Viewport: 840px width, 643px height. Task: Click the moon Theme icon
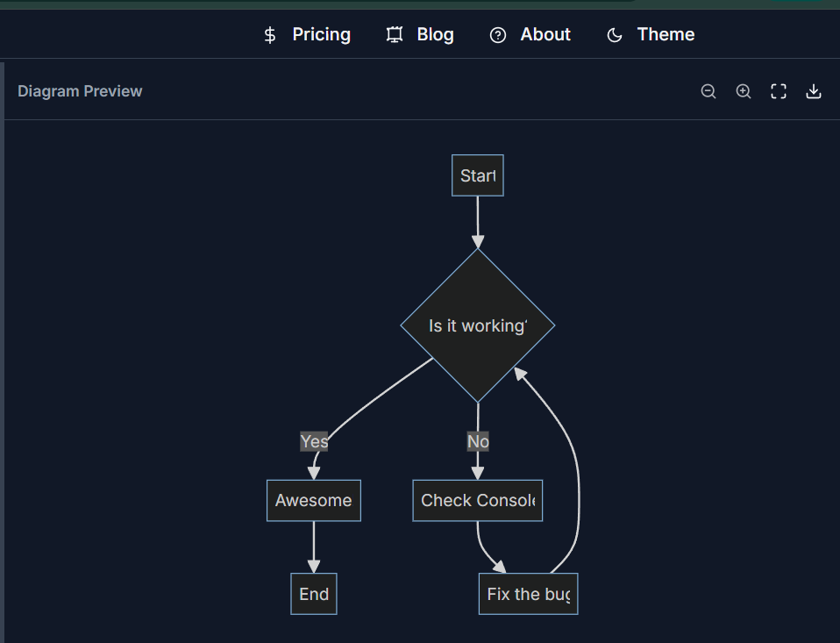pos(615,35)
